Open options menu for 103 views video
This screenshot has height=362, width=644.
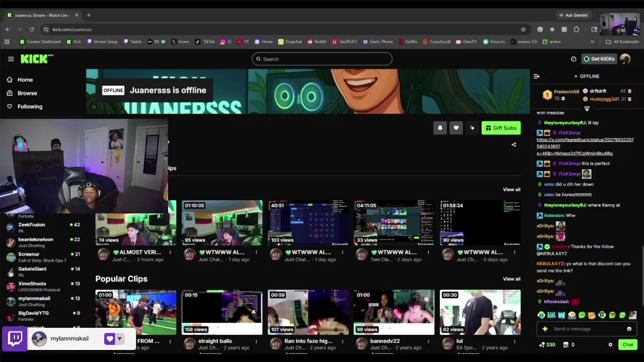click(342, 252)
